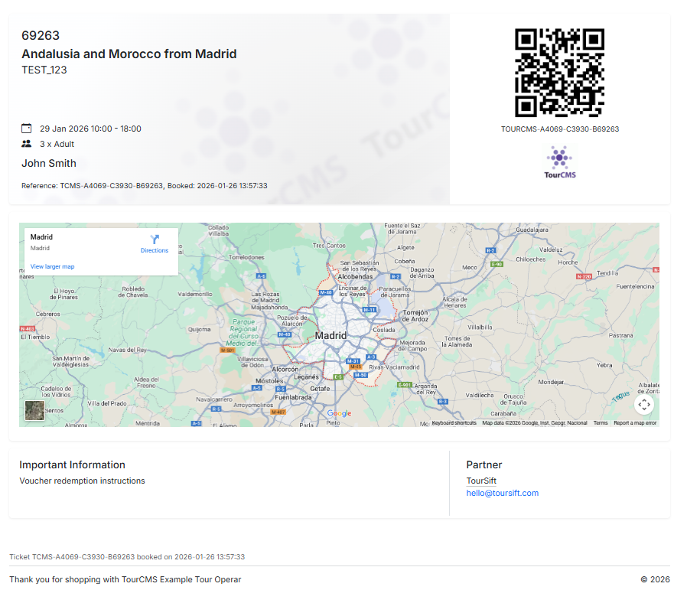Click the Alcobendas label on the map

(x=355, y=277)
